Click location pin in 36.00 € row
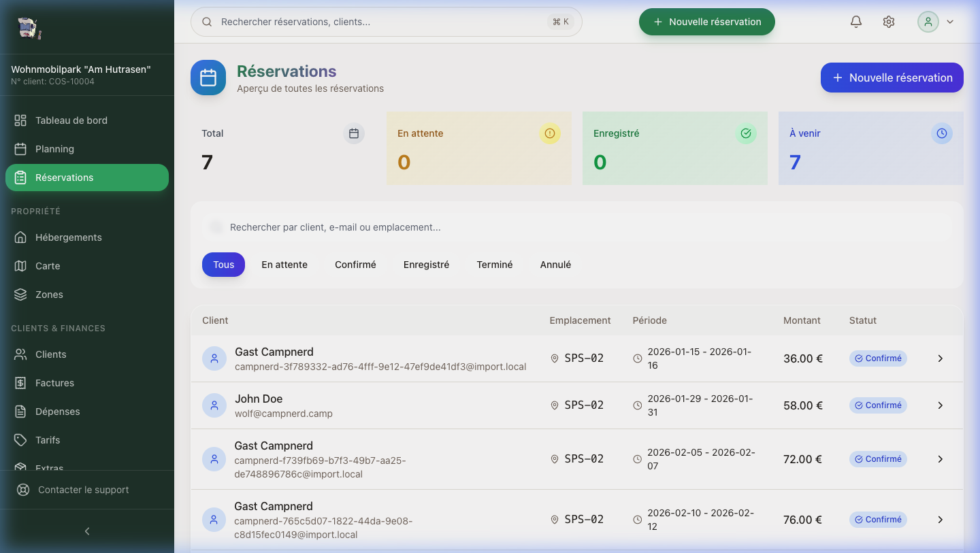 pos(555,358)
